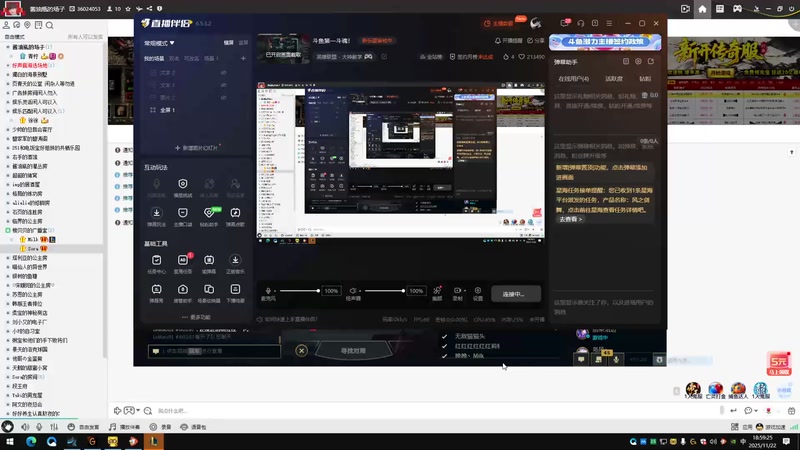Image resolution: width=800 pixels, height=450 pixels.
Task: Open the hamburger menu icon in title bar
Action: (x=609, y=23)
